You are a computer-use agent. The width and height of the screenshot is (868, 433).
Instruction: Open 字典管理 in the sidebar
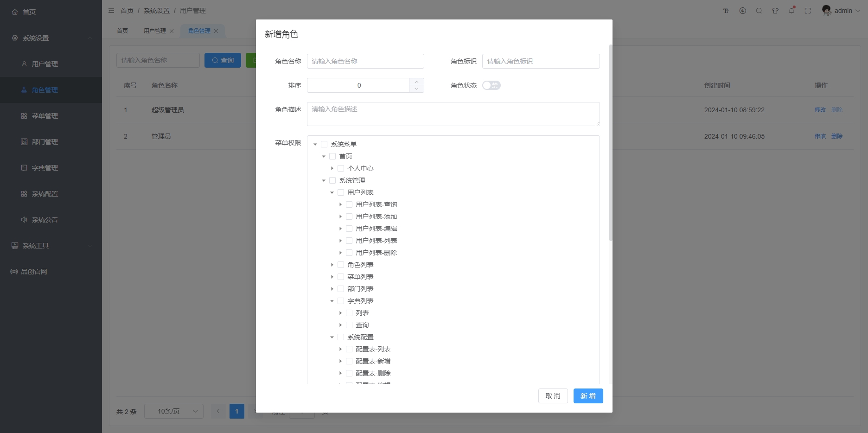point(51,168)
